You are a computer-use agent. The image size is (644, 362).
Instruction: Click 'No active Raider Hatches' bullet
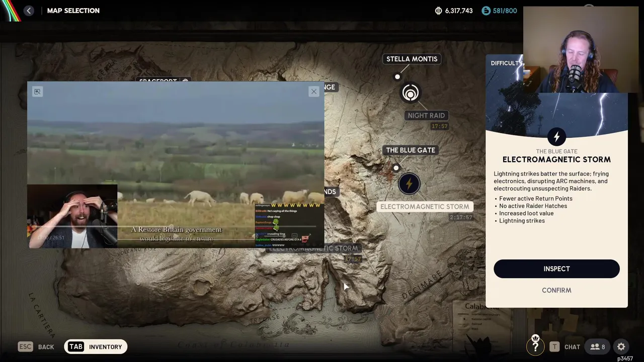[x=533, y=206]
